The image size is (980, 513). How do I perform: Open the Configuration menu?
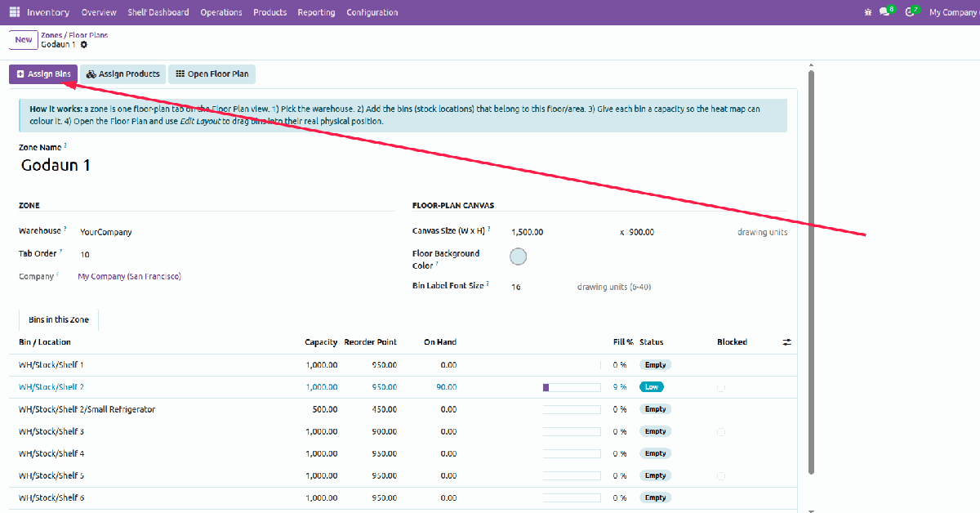pyautogui.click(x=372, y=12)
